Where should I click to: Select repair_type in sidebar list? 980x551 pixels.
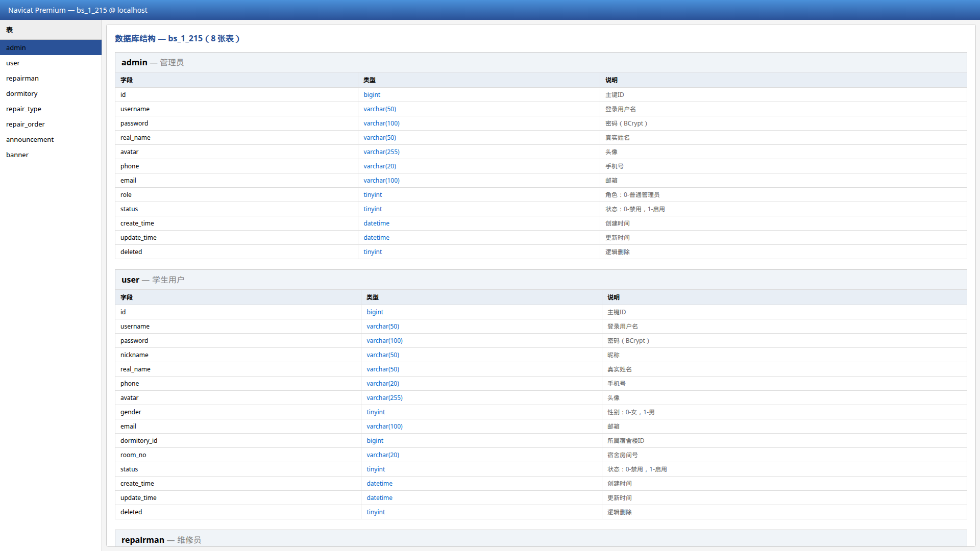(51, 109)
